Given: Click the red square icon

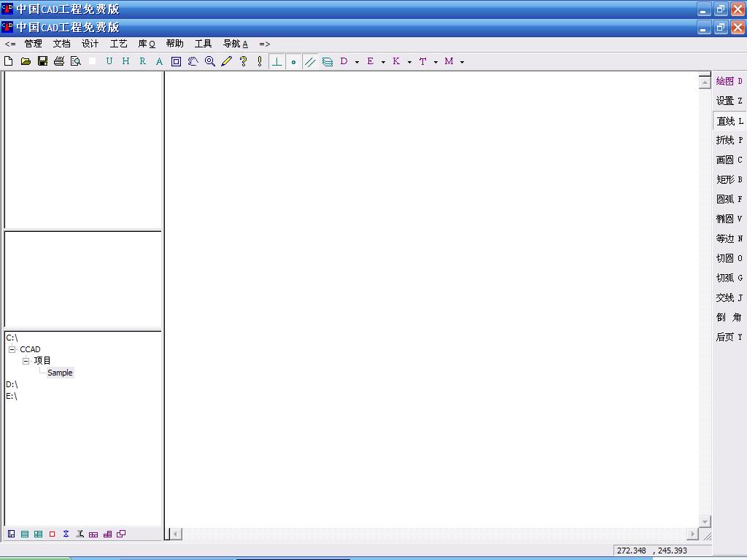Looking at the screenshot, I should (53, 534).
